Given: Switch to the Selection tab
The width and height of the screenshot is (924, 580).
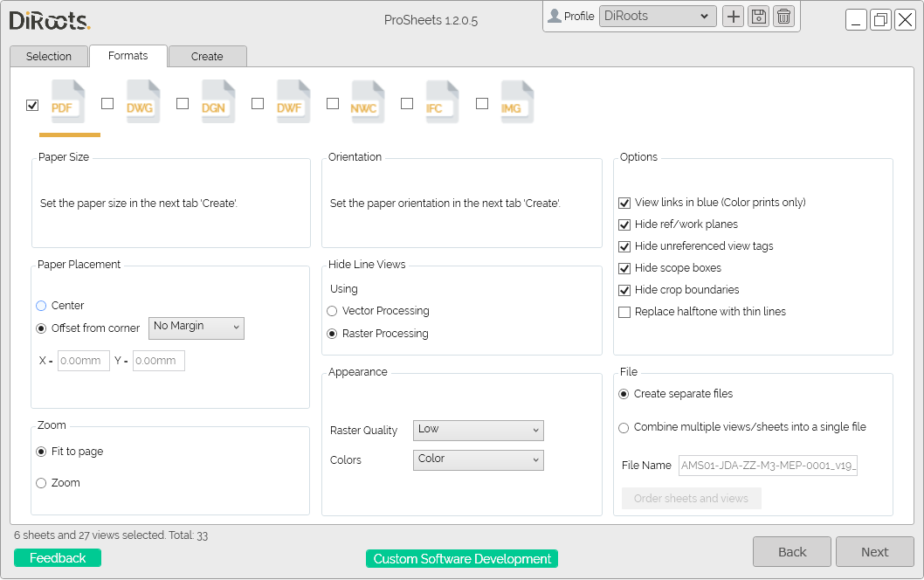Looking at the screenshot, I should coord(49,57).
